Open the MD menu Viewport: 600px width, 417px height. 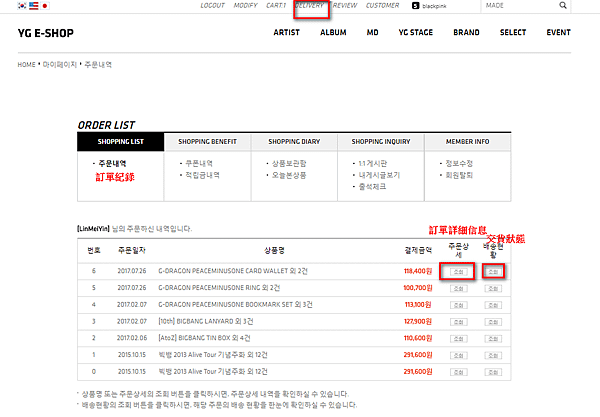372,33
